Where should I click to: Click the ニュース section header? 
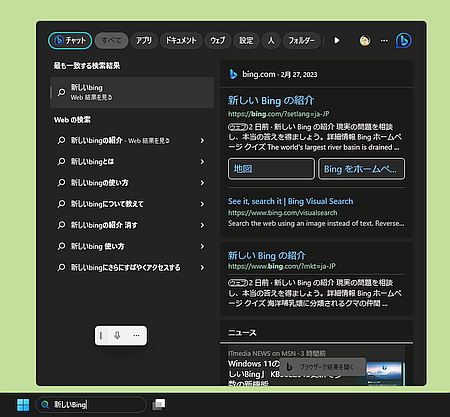(x=242, y=333)
